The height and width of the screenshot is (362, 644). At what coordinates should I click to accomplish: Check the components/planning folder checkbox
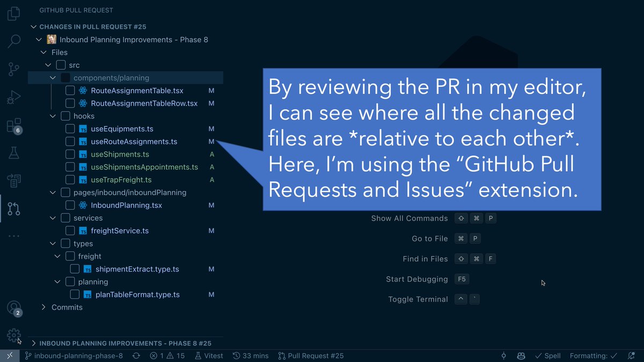(65, 78)
